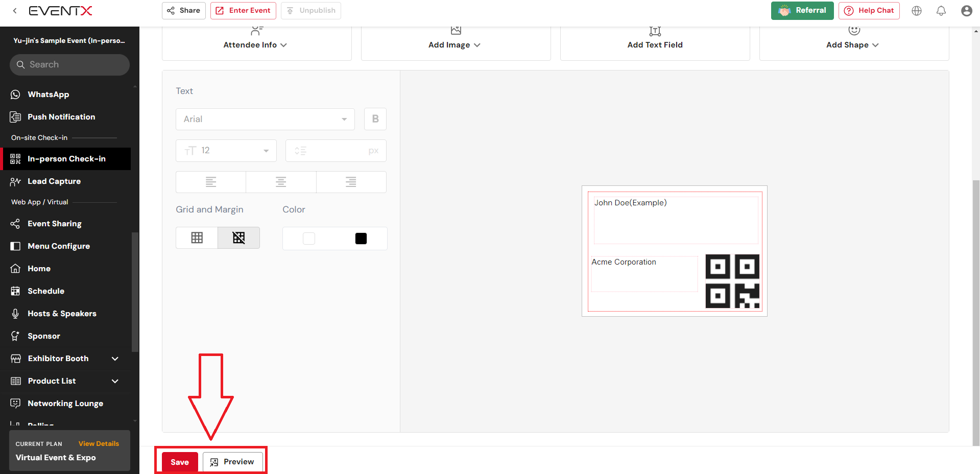Click the page vertical scrollbar

tap(976, 313)
